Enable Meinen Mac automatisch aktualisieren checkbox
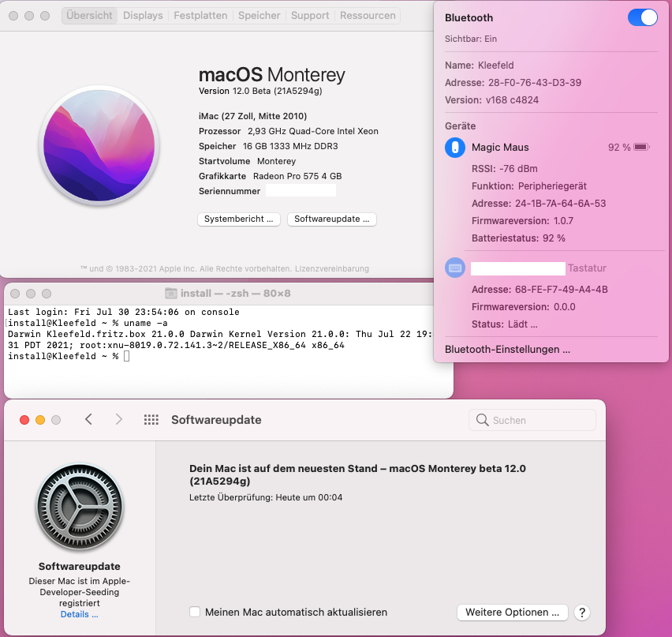The image size is (672, 637). pyautogui.click(x=195, y=612)
